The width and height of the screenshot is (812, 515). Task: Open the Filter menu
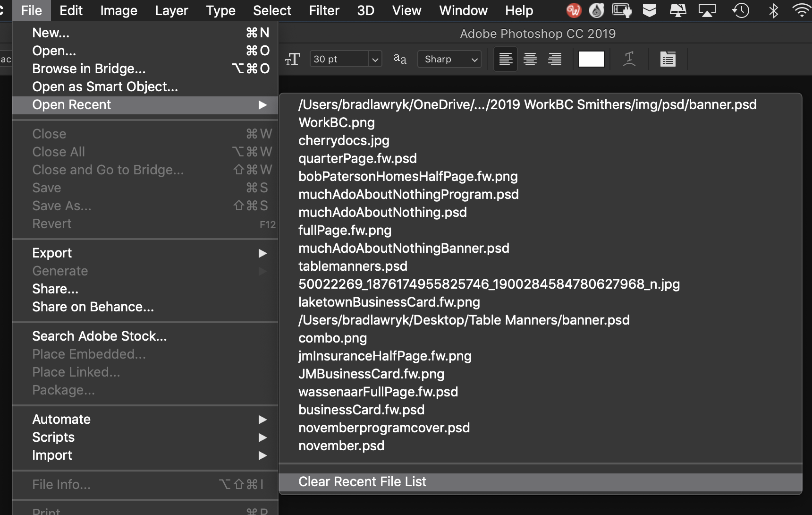(324, 10)
